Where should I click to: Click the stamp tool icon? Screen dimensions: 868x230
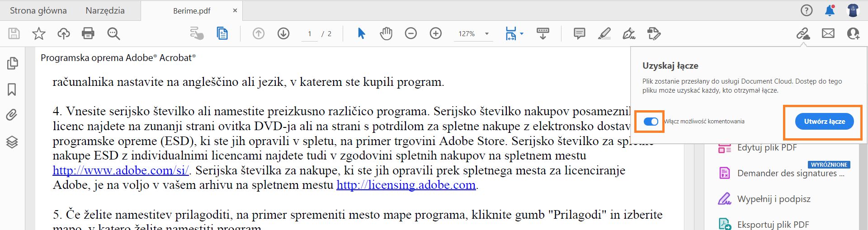click(x=654, y=33)
